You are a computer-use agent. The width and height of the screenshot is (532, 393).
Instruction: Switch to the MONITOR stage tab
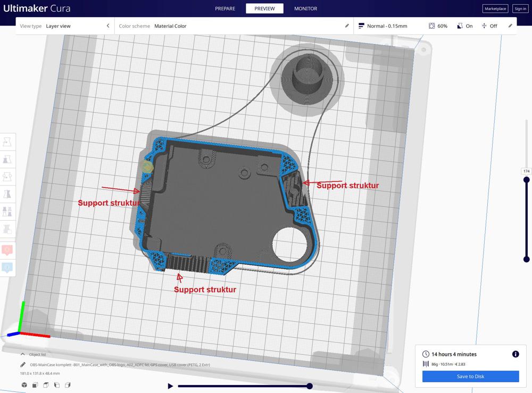305,9
